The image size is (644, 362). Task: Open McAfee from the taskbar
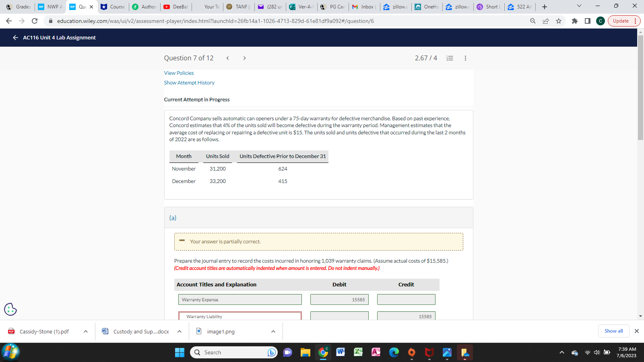click(429, 352)
